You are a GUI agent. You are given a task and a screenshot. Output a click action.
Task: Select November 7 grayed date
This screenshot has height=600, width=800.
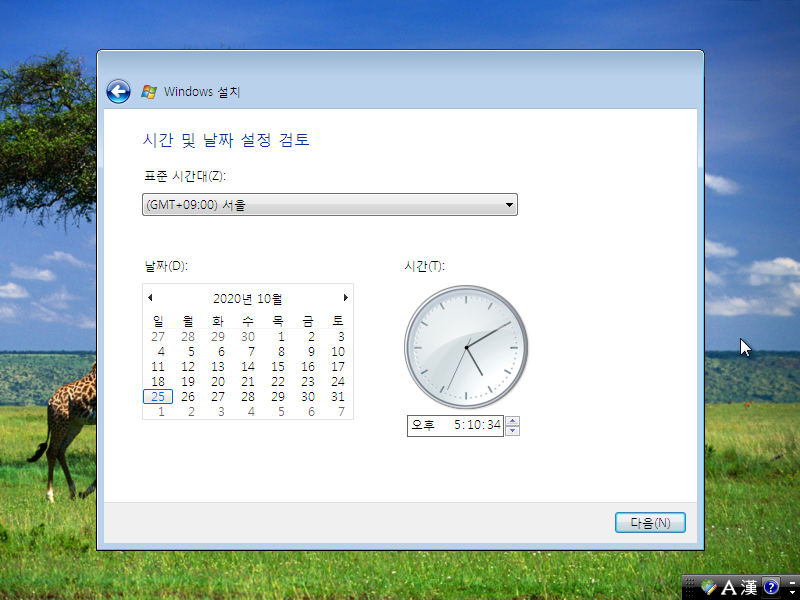(341, 411)
